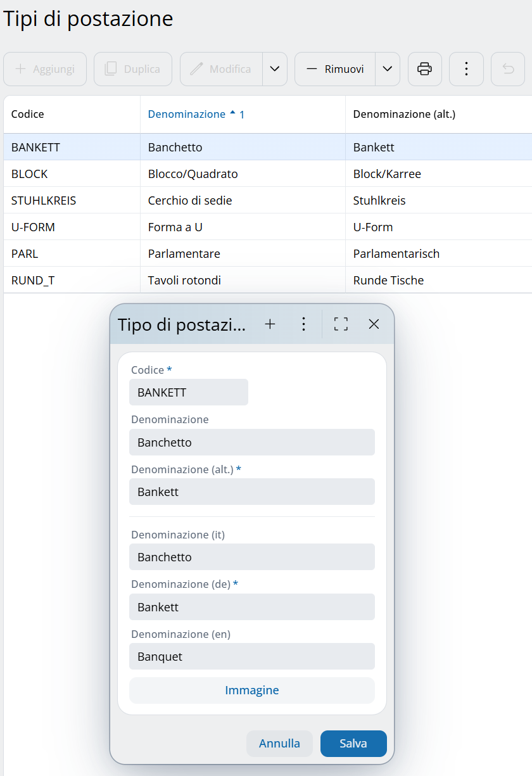The width and height of the screenshot is (532, 776).
Task: Expand the Modifica dropdown arrow
Action: tap(274, 69)
